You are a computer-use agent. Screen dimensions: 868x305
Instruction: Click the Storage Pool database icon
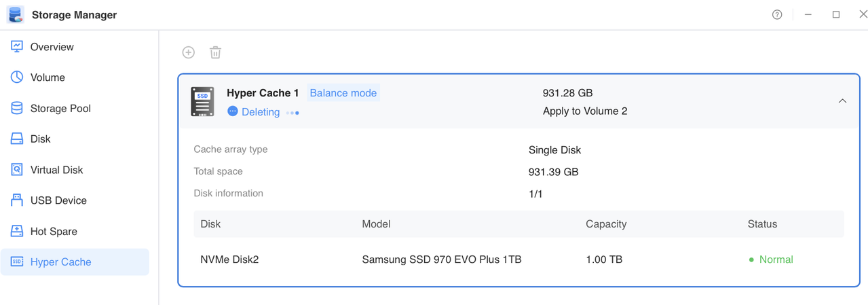point(17,108)
